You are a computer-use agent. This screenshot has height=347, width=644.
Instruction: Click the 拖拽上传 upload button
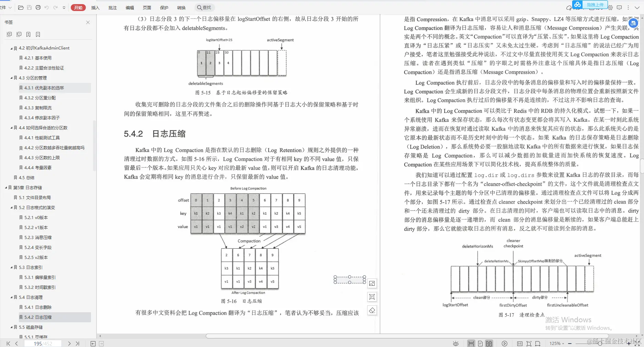coord(595,4)
